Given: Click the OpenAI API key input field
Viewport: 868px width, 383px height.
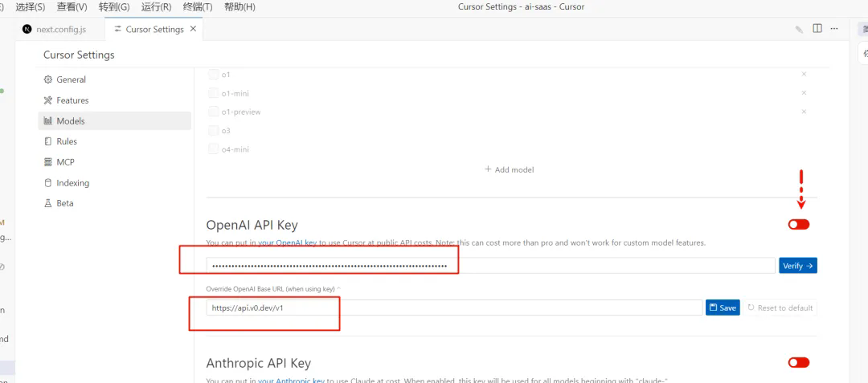Looking at the screenshot, I should [490, 266].
